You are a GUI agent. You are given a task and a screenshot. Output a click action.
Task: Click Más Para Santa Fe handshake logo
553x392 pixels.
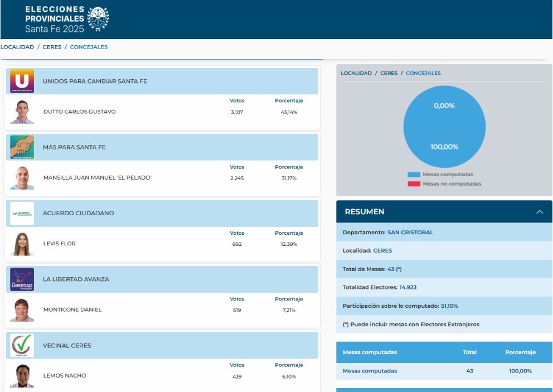tap(22, 147)
